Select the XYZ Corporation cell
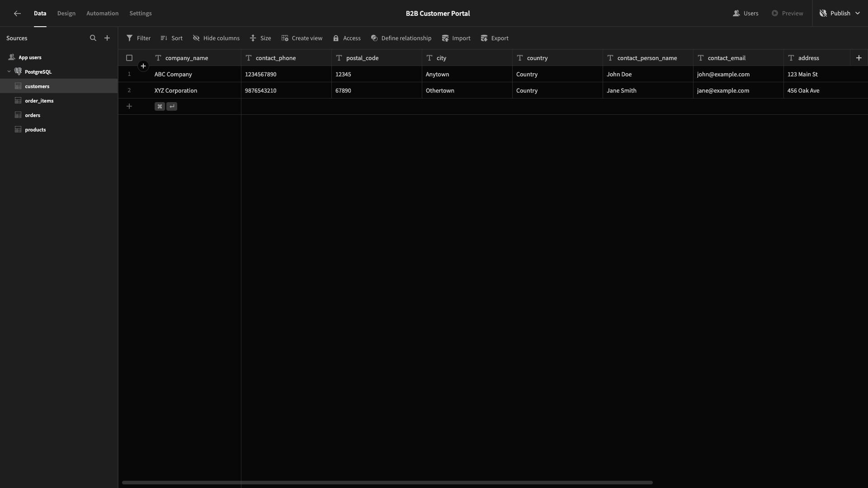The width and height of the screenshot is (868, 488). [196, 90]
